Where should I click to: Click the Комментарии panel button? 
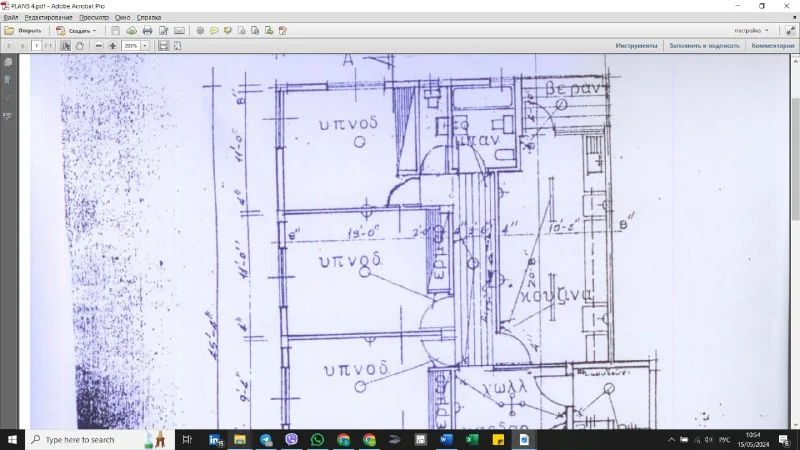[772, 46]
